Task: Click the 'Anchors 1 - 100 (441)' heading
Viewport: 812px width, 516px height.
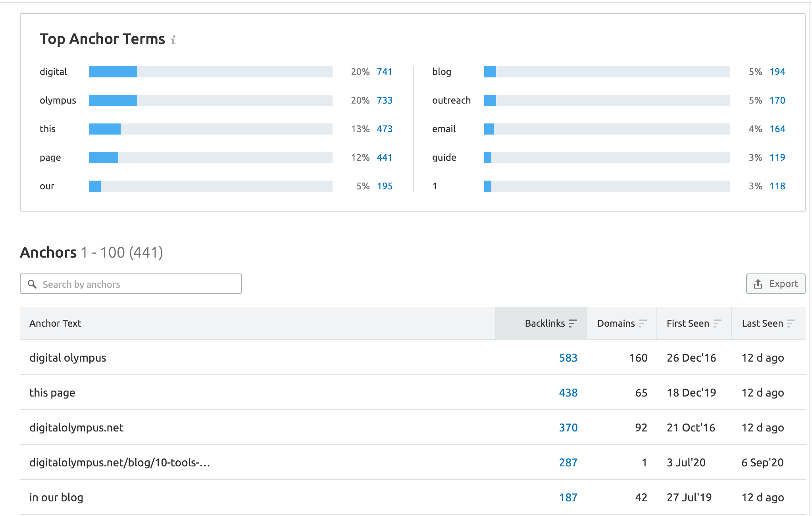Action: (x=92, y=252)
